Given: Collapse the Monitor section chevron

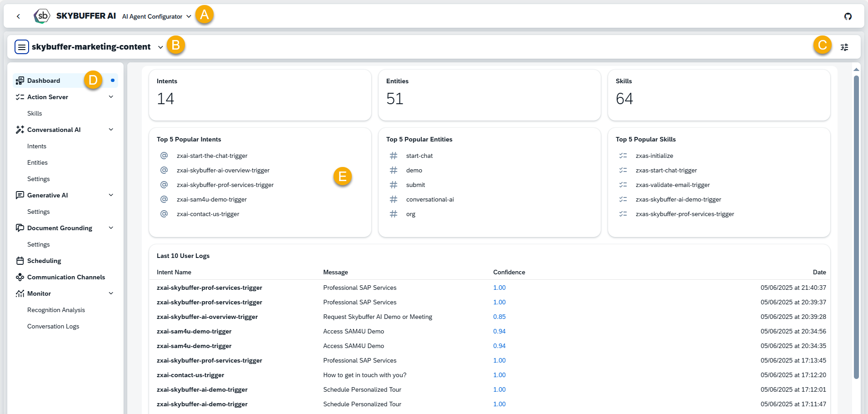Looking at the screenshot, I should (111, 293).
